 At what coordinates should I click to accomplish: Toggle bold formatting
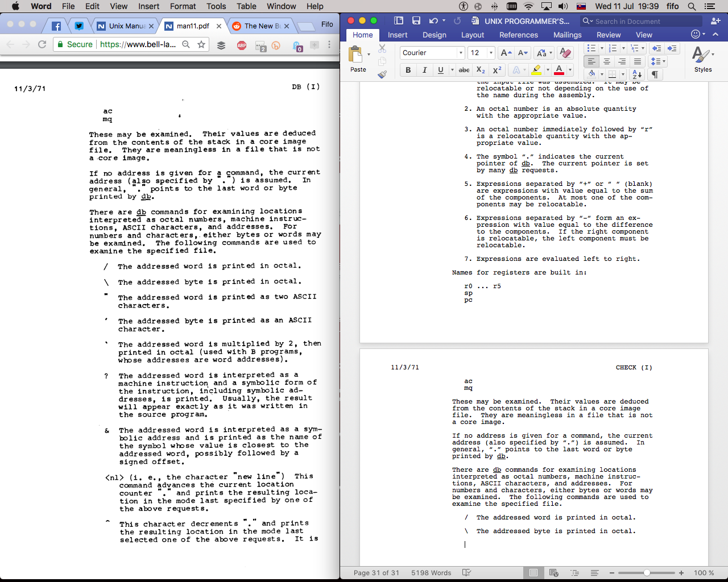[408, 70]
